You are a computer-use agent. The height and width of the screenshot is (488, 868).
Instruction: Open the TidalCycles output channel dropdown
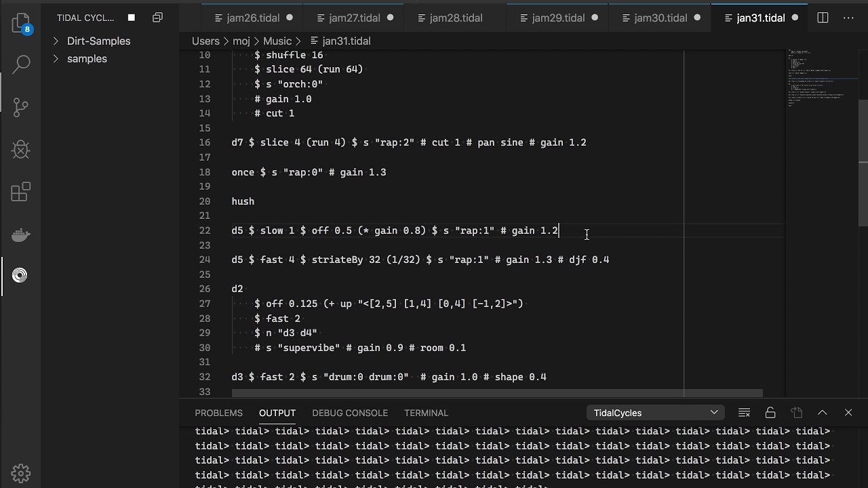pyautogui.click(x=654, y=413)
